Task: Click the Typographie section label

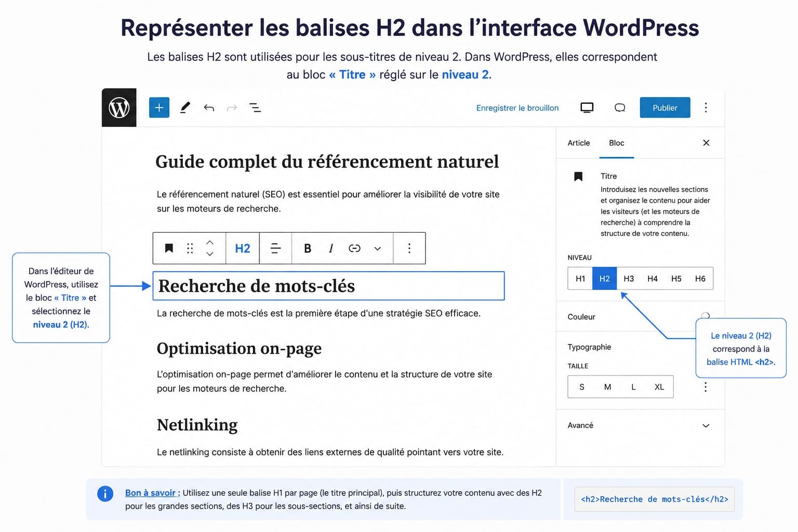Action: 589,347
